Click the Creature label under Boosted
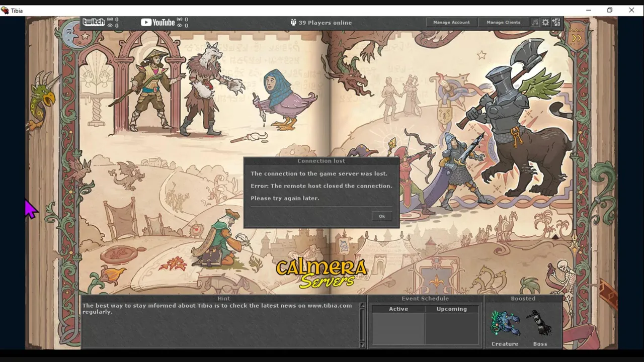644x362 pixels. pyautogui.click(x=505, y=344)
